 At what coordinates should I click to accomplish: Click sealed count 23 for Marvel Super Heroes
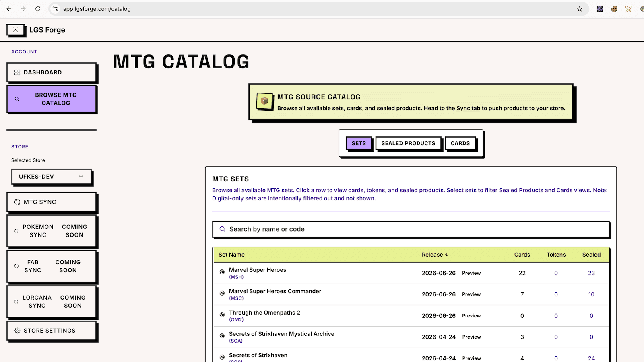coord(591,273)
